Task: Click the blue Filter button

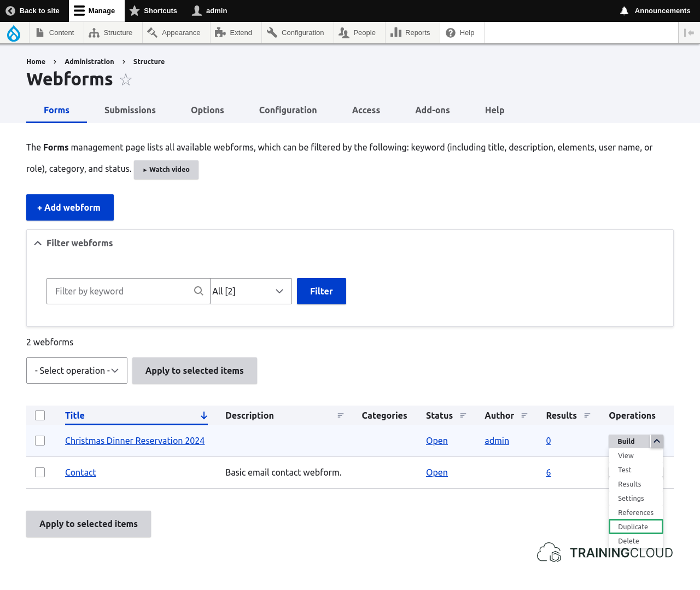Action: click(322, 291)
